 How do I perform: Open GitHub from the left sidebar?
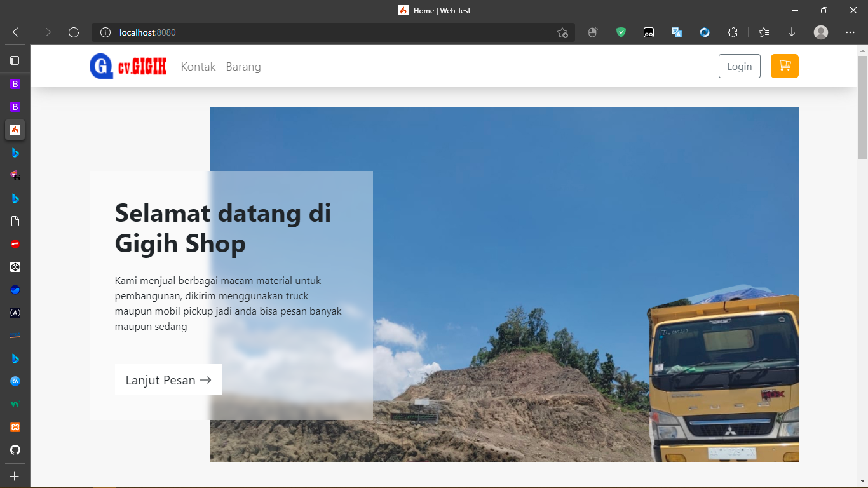15,451
